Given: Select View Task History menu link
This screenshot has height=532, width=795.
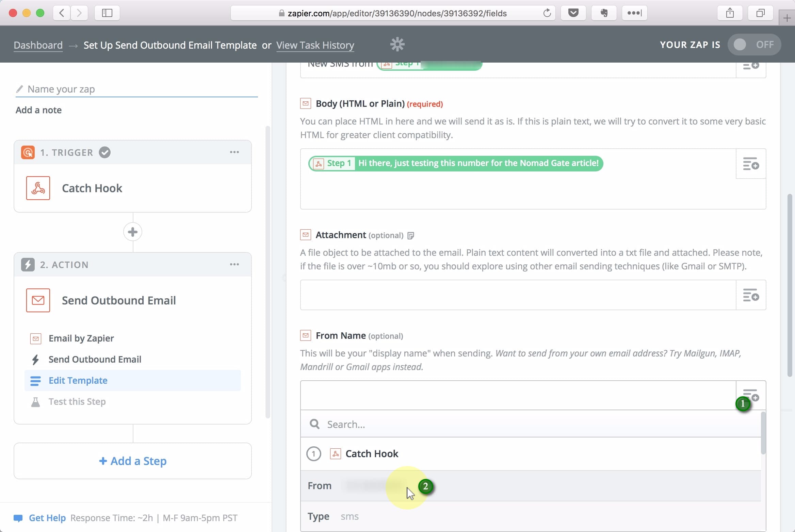Looking at the screenshot, I should [315, 45].
